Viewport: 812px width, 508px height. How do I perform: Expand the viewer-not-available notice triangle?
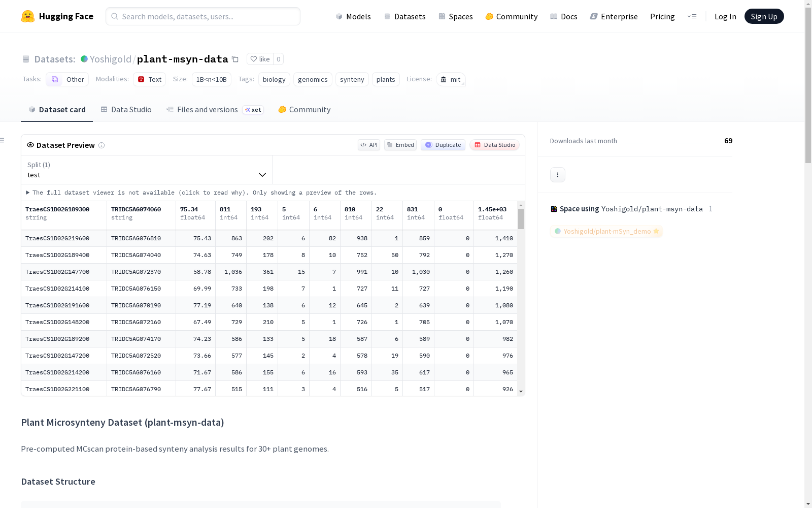pyautogui.click(x=28, y=193)
